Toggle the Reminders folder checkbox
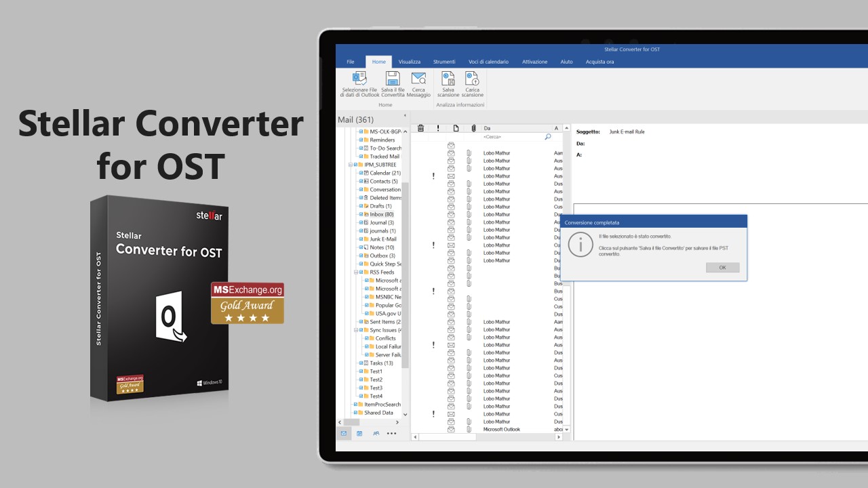The height and width of the screenshot is (488, 868). point(361,140)
